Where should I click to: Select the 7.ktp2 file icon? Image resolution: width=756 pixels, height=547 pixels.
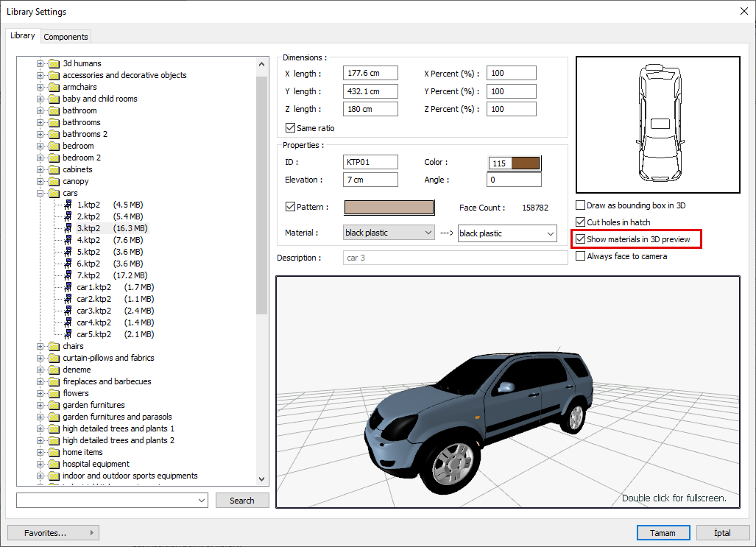68,275
